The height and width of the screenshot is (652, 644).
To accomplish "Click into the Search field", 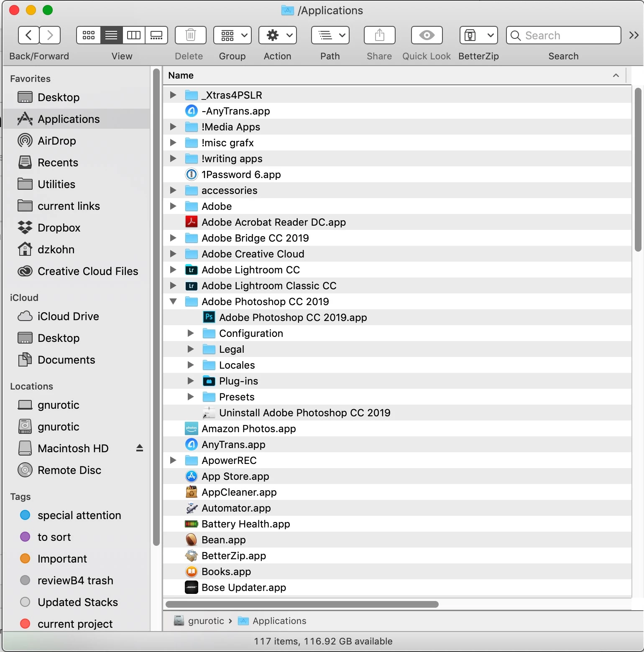I will pos(564,35).
